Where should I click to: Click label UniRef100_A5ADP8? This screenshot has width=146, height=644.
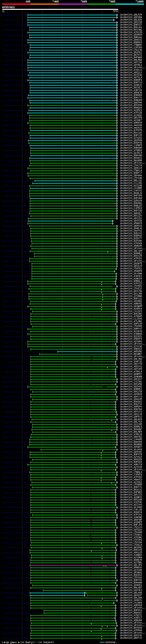[131, 271]
